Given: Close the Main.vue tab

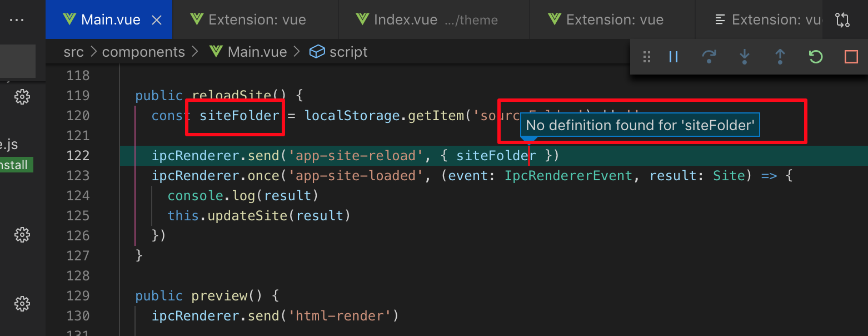Looking at the screenshot, I should pyautogui.click(x=157, y=20).
